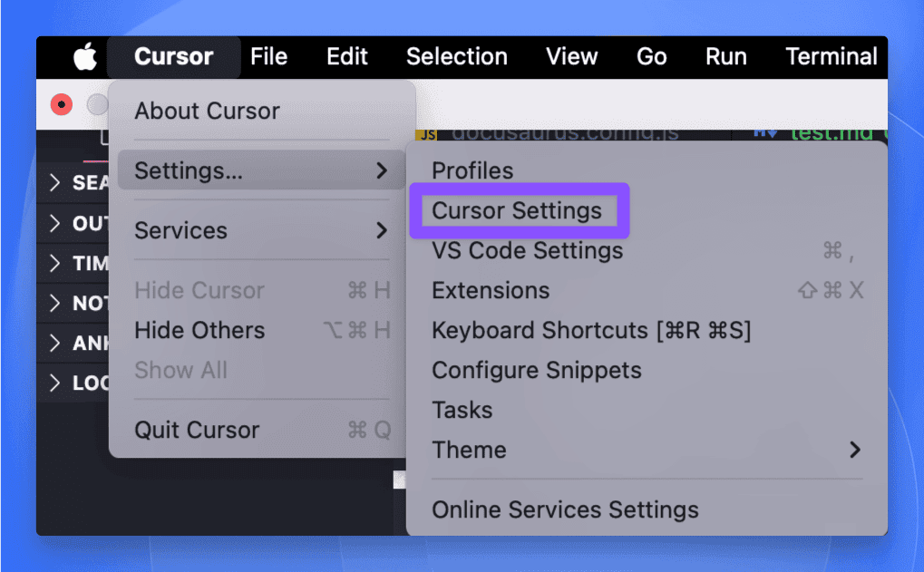Open Extensions from the Settings submenu
This screenshot has height=572, width=924.
click(490, 291)
